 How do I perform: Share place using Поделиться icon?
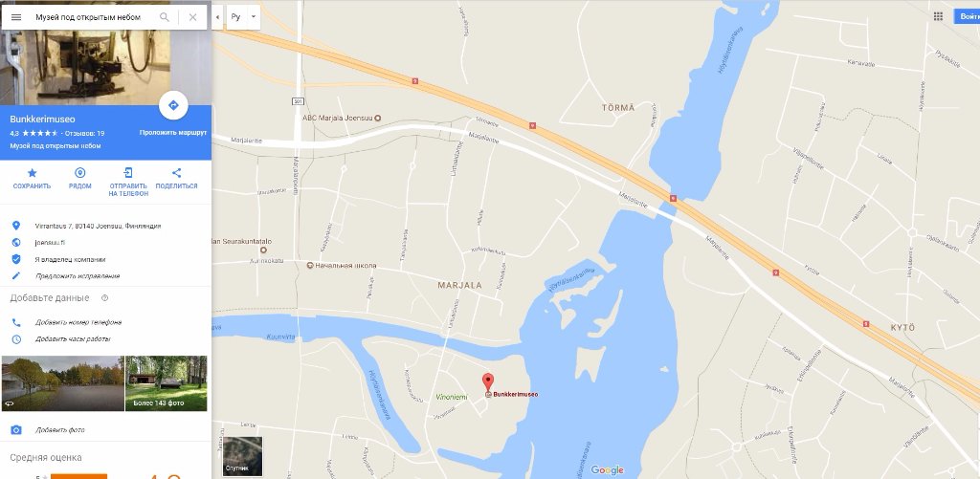tap(176, 173)
